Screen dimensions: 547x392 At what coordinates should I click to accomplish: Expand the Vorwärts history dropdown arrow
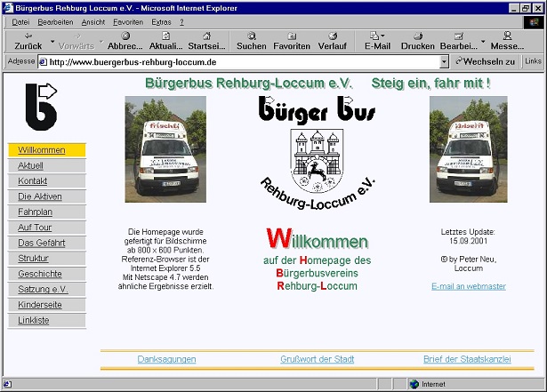click(101, 42)
